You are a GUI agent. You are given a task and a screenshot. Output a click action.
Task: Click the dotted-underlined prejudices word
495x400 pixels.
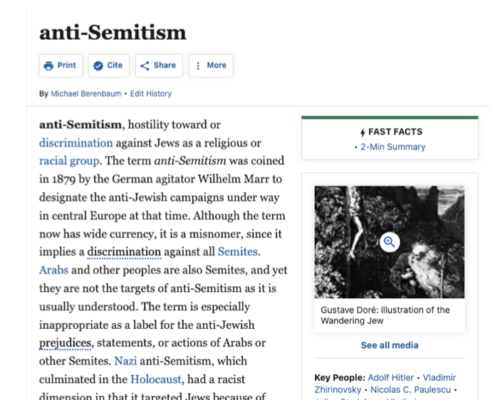point(65,343)
